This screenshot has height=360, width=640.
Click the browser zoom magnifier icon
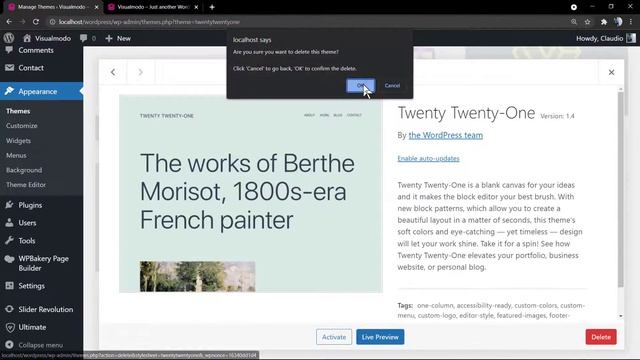click(574, 22)
